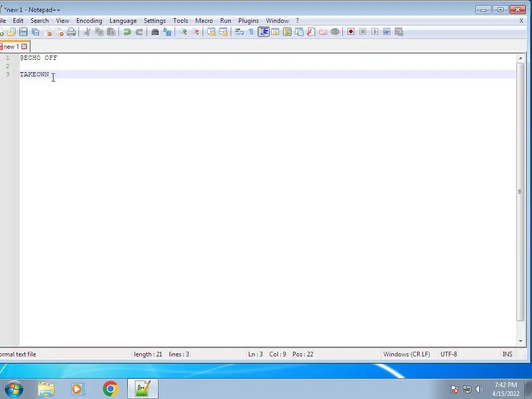
Task: Open Find with the binoculars icon
Action: (155, 32)
